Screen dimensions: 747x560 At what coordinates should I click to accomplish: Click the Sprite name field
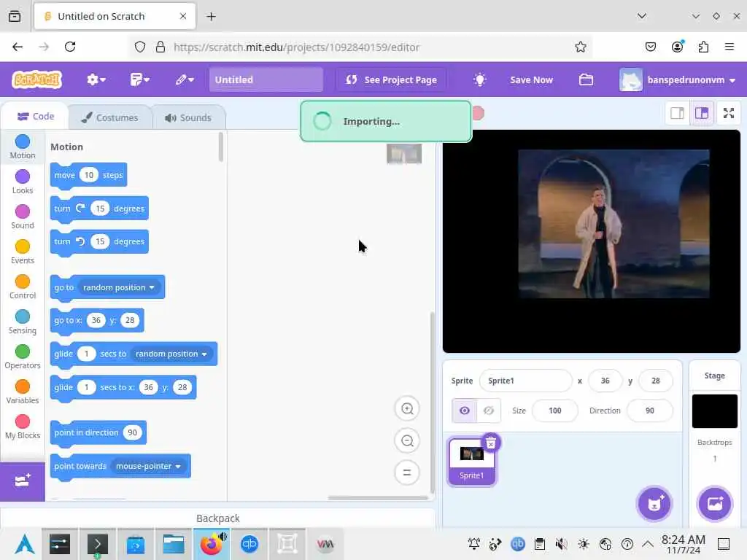point(525,381)
